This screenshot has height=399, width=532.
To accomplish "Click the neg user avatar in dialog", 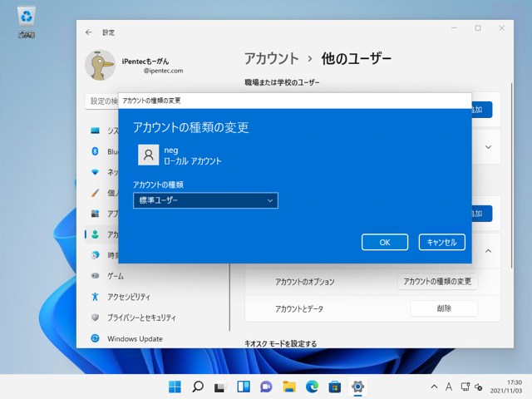I will [148, 155].
